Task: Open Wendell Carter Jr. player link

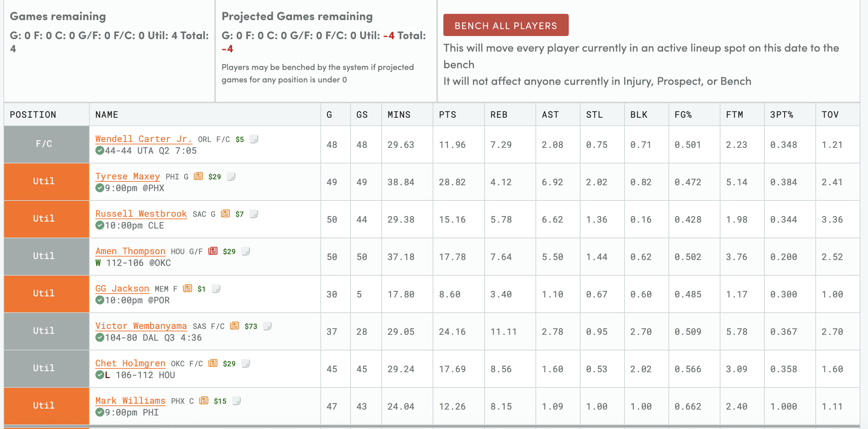Action: [143, 139]
